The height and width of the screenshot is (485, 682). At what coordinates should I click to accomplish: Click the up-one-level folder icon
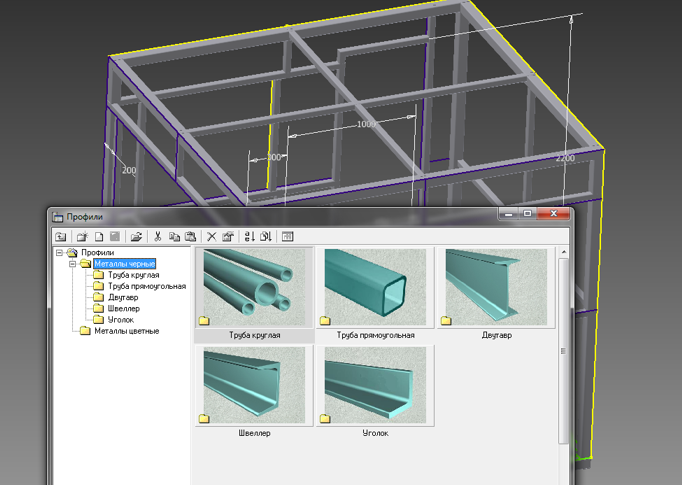pos(61,237)
